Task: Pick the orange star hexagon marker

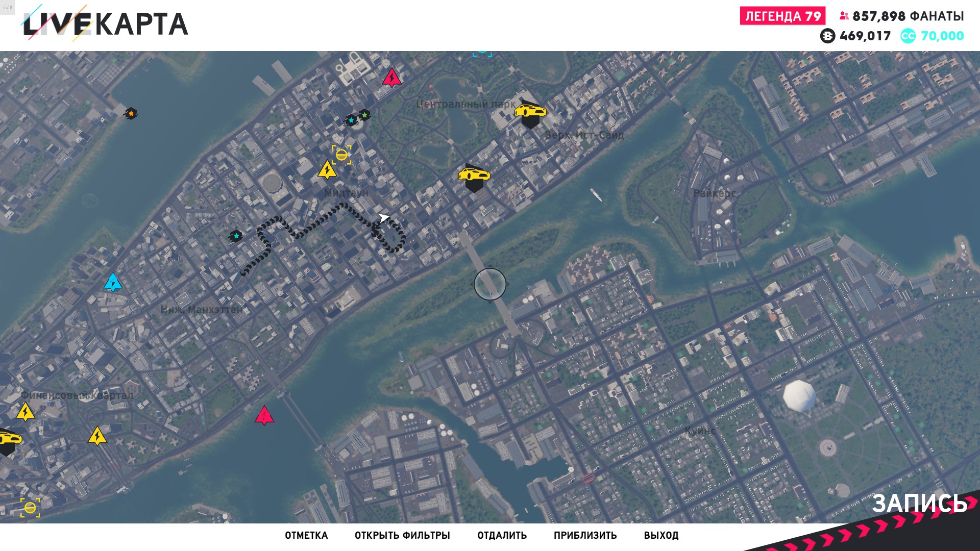Action: click(x=131, y=114)
